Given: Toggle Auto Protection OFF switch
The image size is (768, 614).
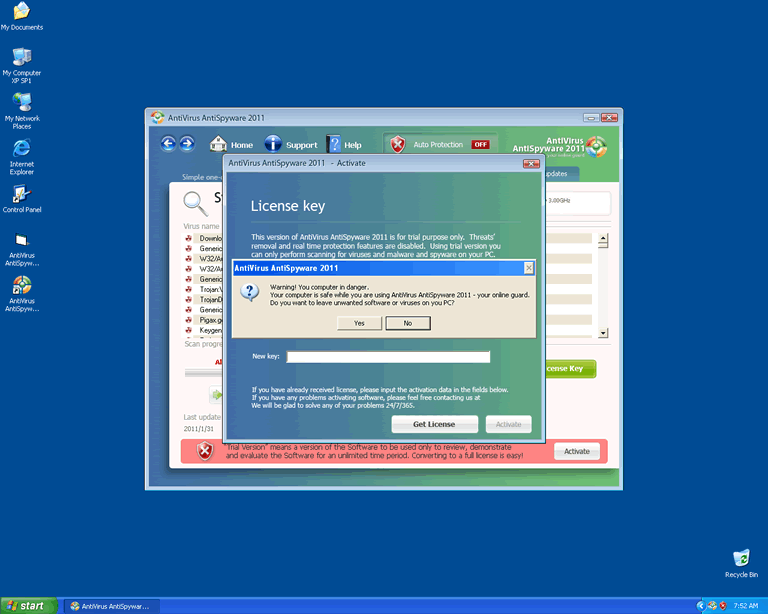Looking at the screenshot, I should click(480, 145).
